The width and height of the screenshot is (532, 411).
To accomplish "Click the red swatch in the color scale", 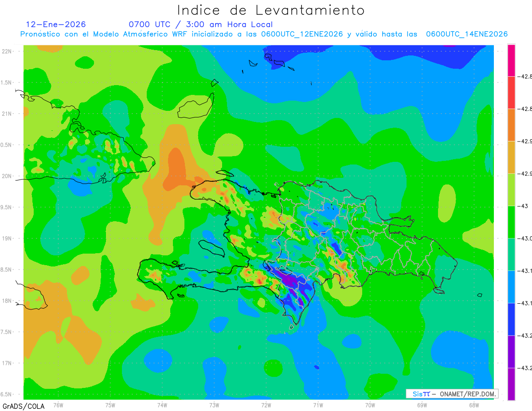I will point(511,92).
